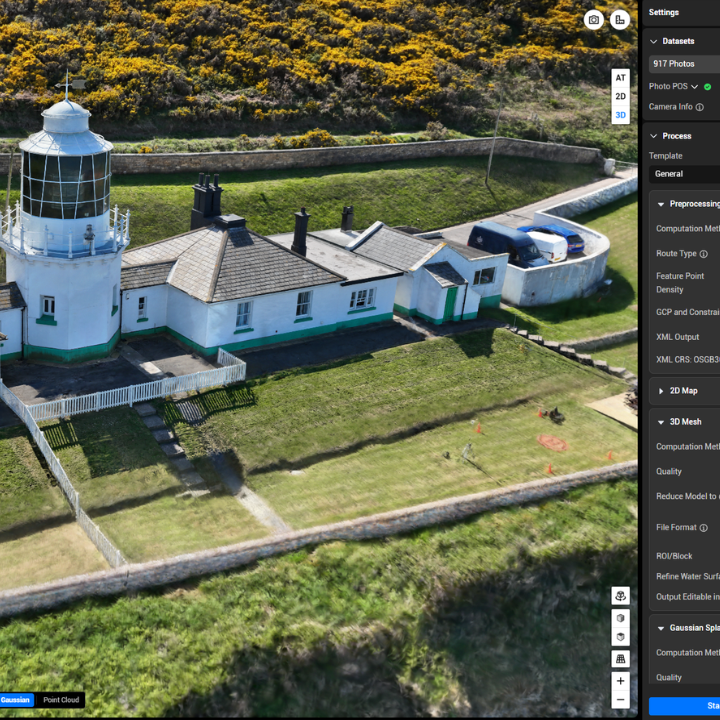720x720 pixels.
Task: Click the Template label
Action: click(665, 156)
